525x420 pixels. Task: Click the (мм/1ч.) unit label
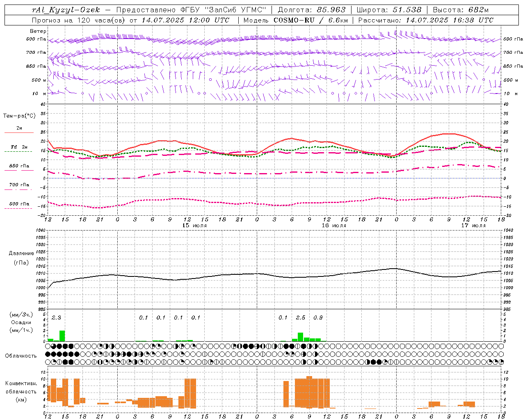pos(21,330)
